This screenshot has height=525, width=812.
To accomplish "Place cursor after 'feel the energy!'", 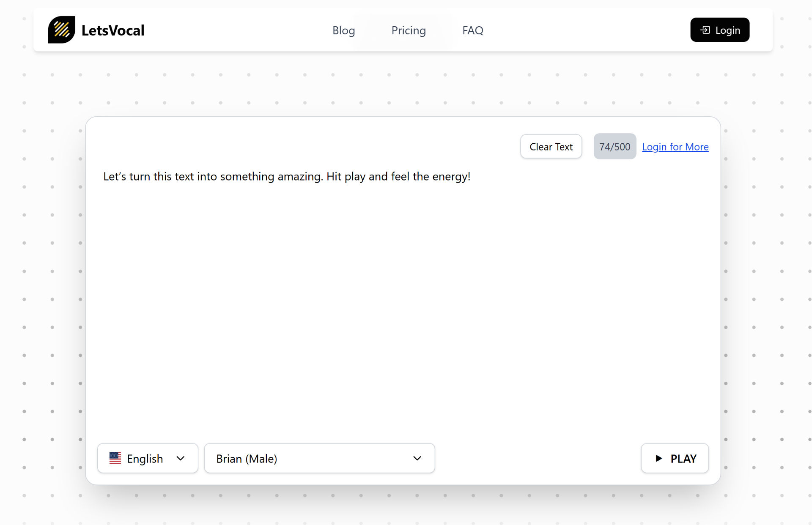I will coord(472,177).
